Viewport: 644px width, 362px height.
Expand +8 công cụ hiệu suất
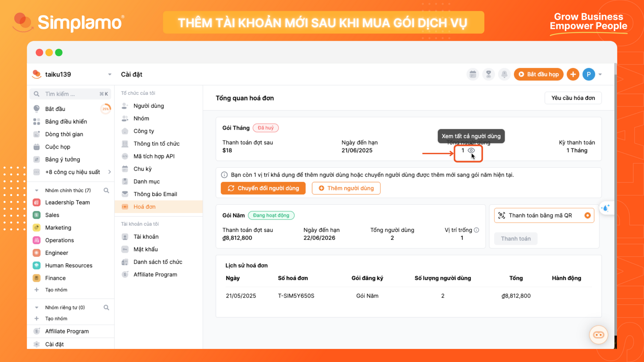pos(72,172)
